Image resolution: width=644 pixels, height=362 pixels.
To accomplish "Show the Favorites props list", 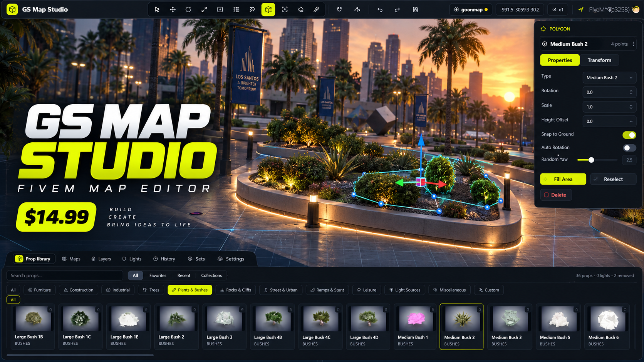I will click(158, 275).
